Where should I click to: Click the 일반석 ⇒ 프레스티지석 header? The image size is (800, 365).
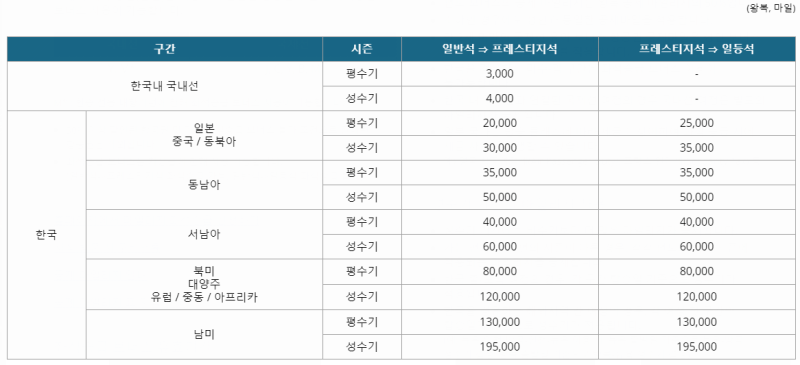(x=499, y=49)
